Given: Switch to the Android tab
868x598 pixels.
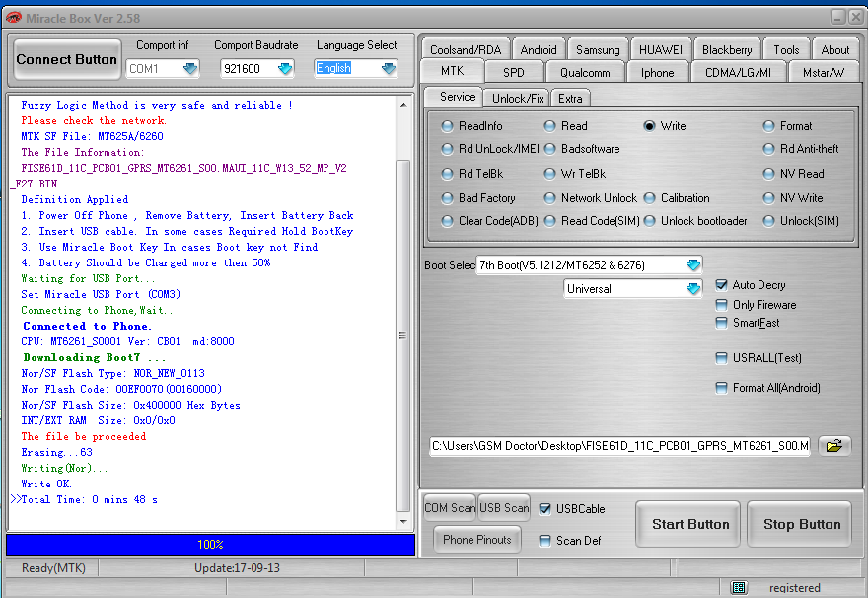Looking at the screenshot, I should tap(539, 49).
